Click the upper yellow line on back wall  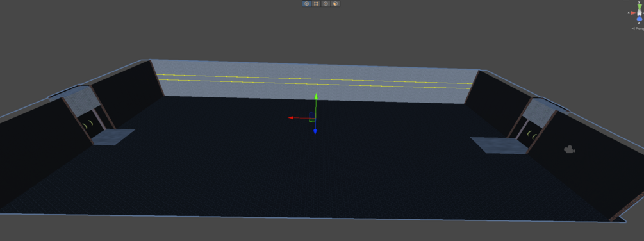coord(314,79)
